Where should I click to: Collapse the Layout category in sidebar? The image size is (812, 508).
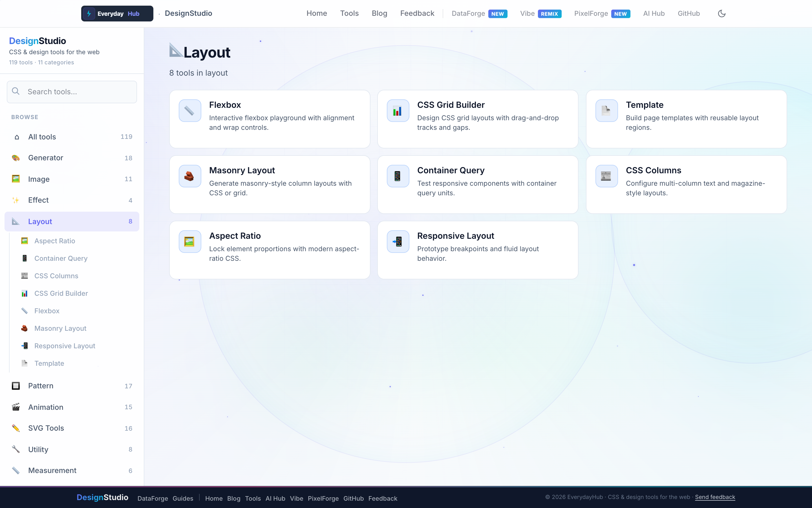tap(72, 222)
